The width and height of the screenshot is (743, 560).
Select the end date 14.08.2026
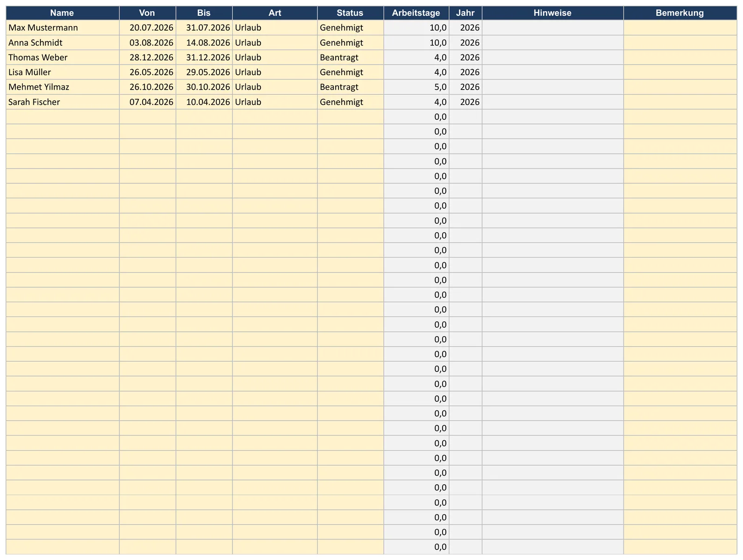click(204, 43)
